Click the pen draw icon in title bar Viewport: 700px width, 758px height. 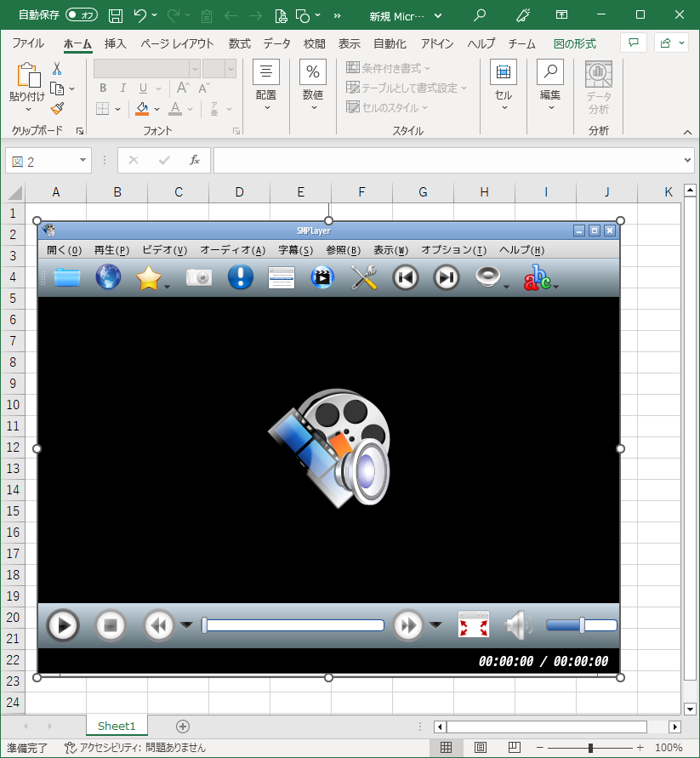click(x=522, y=15)
